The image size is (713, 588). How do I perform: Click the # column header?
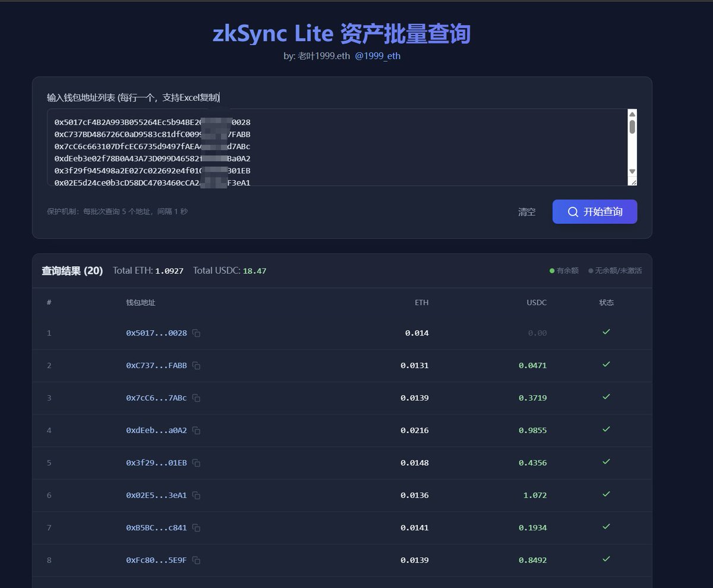tap(49, 303)
